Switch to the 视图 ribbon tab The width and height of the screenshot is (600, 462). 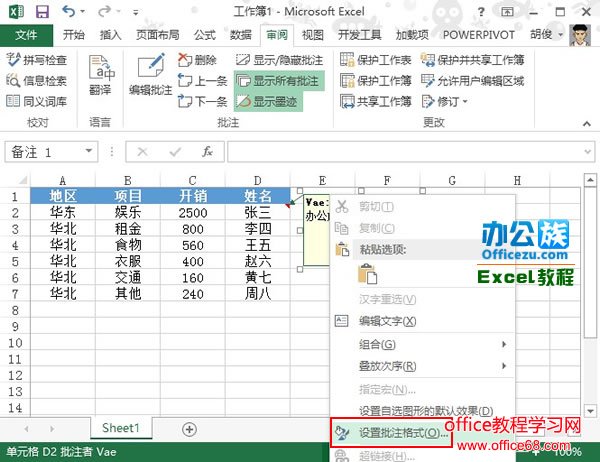pyautogui.click(x=313, y=35)
